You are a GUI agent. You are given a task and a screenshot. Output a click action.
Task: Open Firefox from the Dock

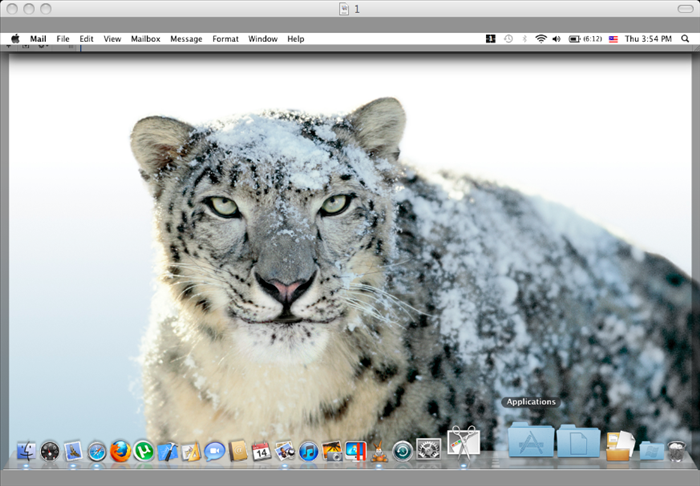coord(121,451)
